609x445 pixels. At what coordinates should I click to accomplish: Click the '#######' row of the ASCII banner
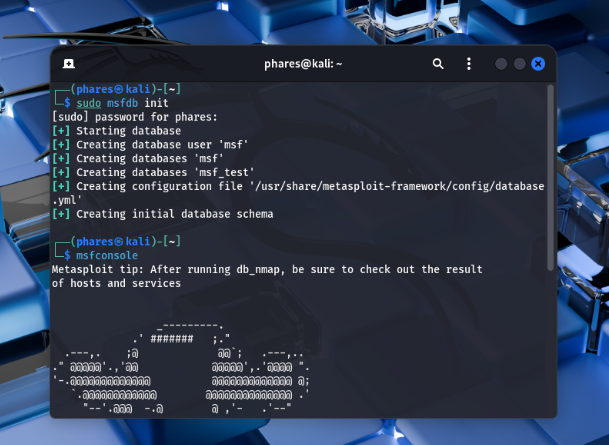[182, 339]
